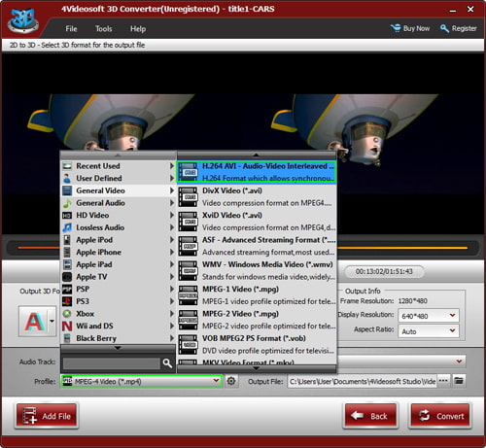Open the Profile MPEG-4 Video dropdown
Screen dimensions: 486x448
[142, 381]
